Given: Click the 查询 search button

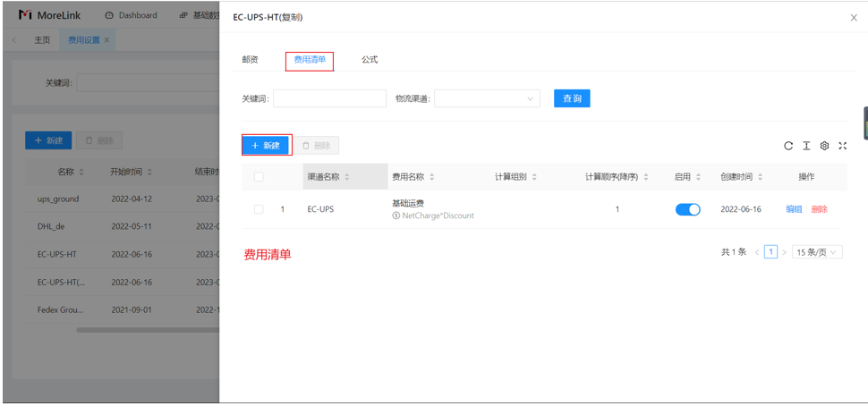Looking at the screenshot, I should click(572, 98).
